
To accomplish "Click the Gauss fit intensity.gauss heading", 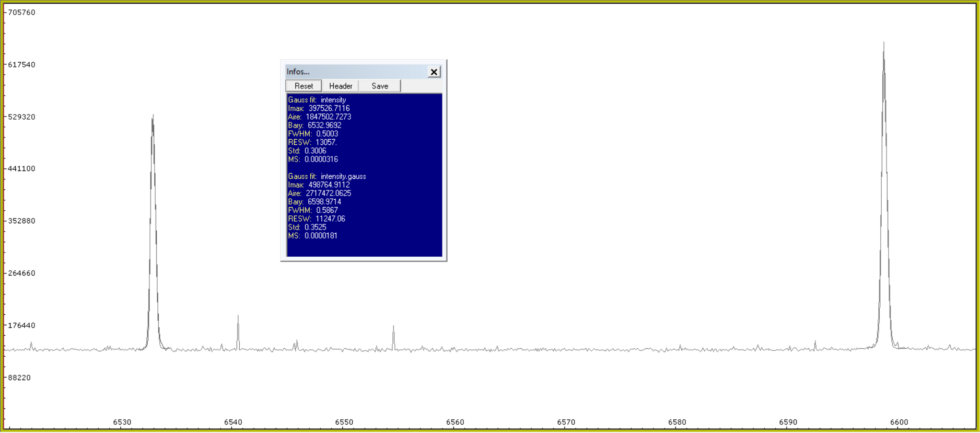I will [327, 176].
